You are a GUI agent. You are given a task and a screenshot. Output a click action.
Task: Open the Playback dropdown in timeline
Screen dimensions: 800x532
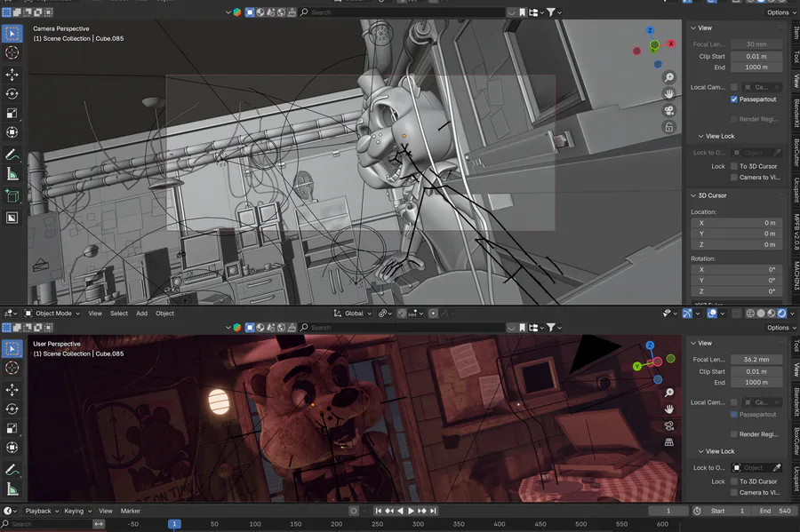[x=43, y=511]
